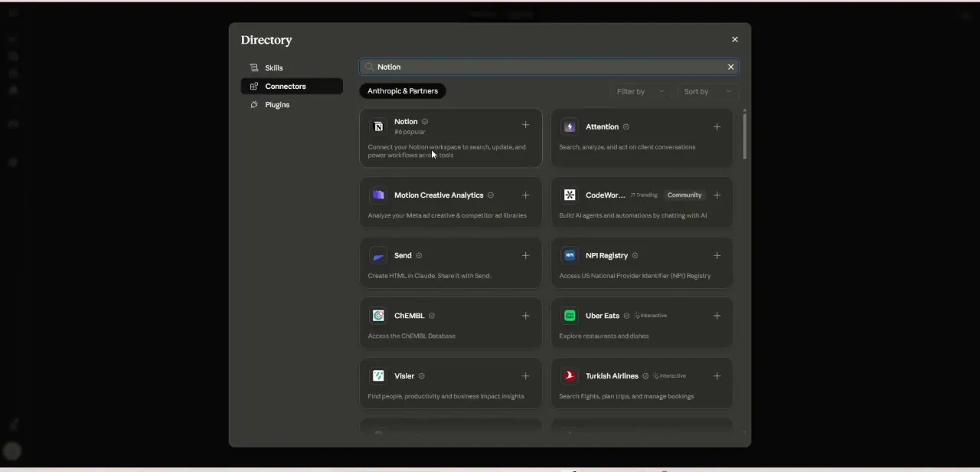
Task: Click the Visier logo icon
Action: tap(378, 376)
